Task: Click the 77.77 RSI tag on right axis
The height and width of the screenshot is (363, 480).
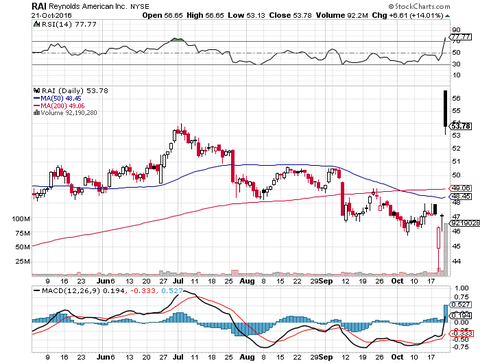Action: [461, 37]
